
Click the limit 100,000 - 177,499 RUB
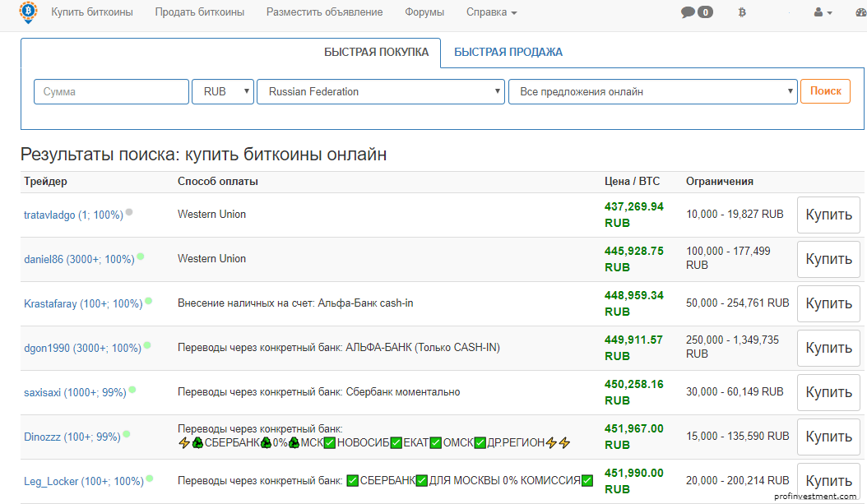pos(728,258)
